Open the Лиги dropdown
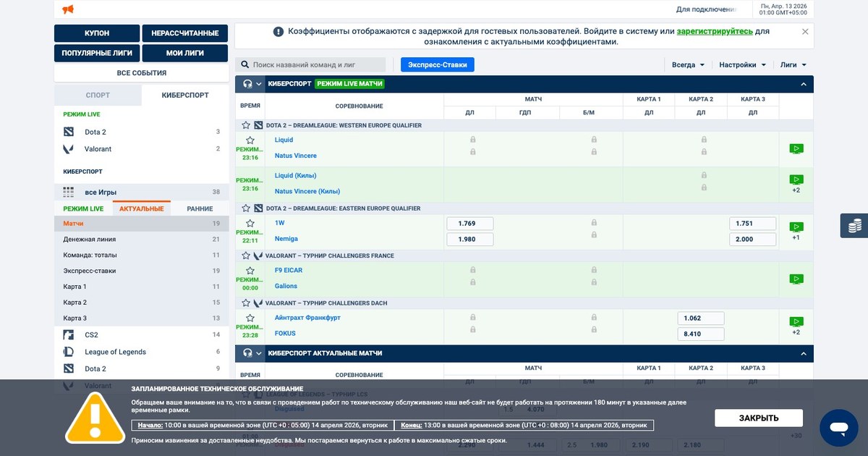 [793, 64]
